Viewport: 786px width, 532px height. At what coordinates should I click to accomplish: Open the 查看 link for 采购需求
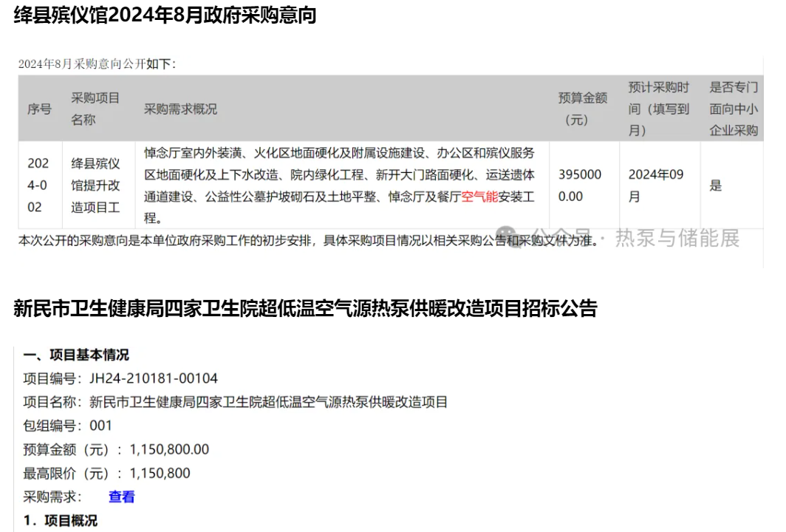pos(122,497)
